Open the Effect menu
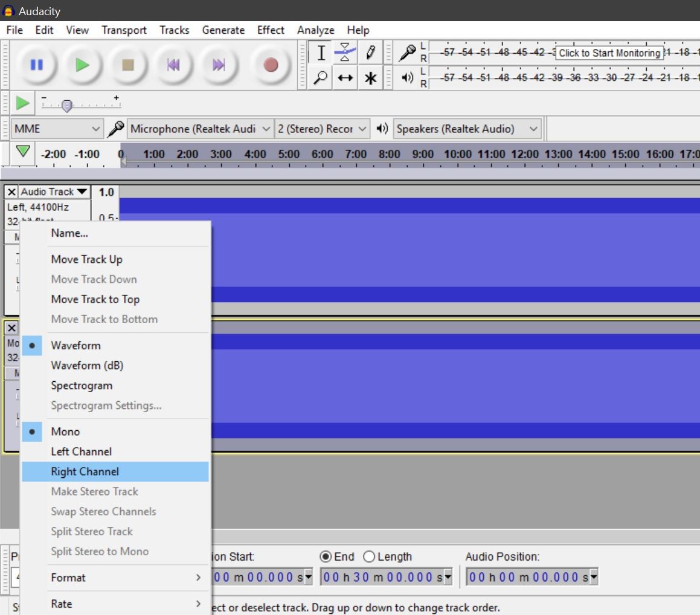This screenshot has width=700, height=615. 270,30
